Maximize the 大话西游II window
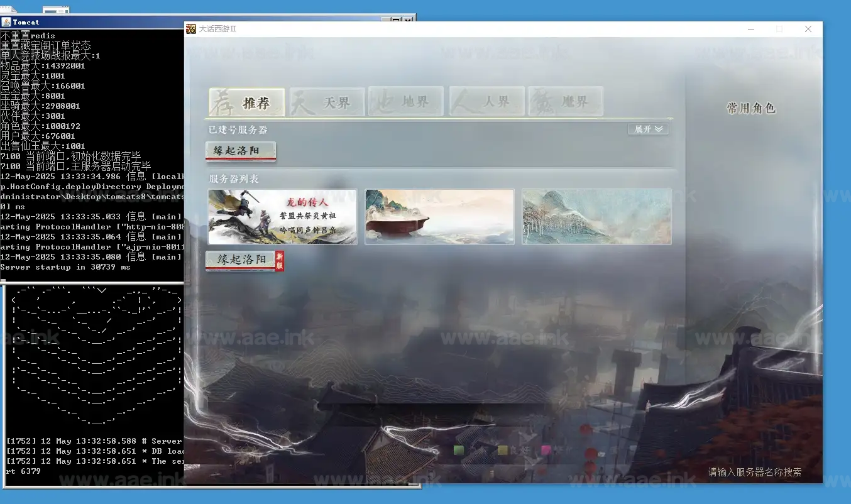The image size is (851, 504). coord(779,29)
